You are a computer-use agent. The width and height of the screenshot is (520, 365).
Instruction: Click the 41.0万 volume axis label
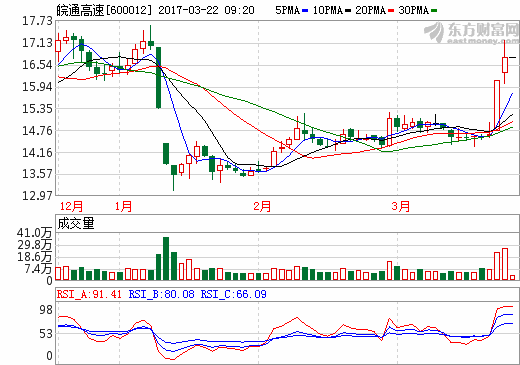click(35, 233)
